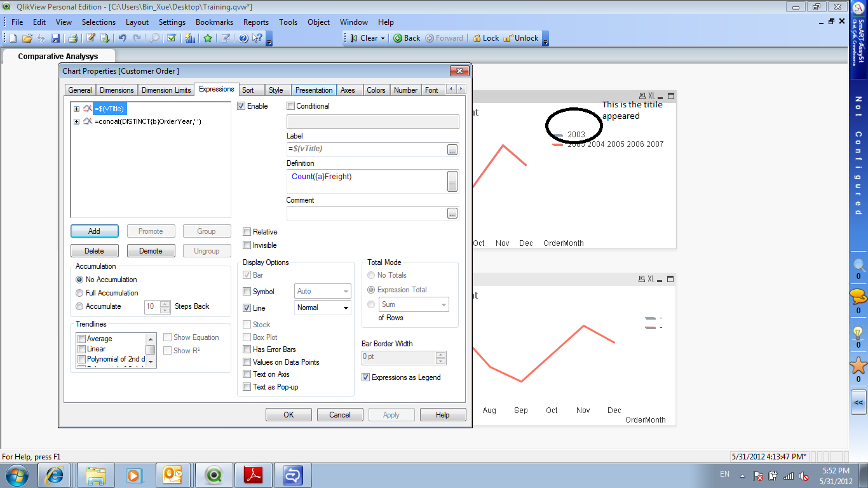
Task: Open the Bookmarks menu
Action: (214, 22)
